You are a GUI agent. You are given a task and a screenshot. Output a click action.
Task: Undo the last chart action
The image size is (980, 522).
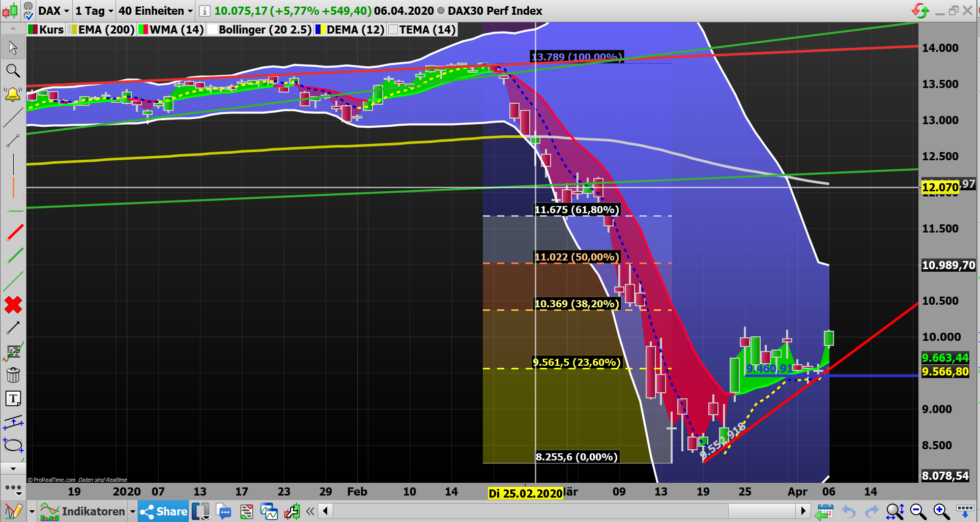pos(848,511)
